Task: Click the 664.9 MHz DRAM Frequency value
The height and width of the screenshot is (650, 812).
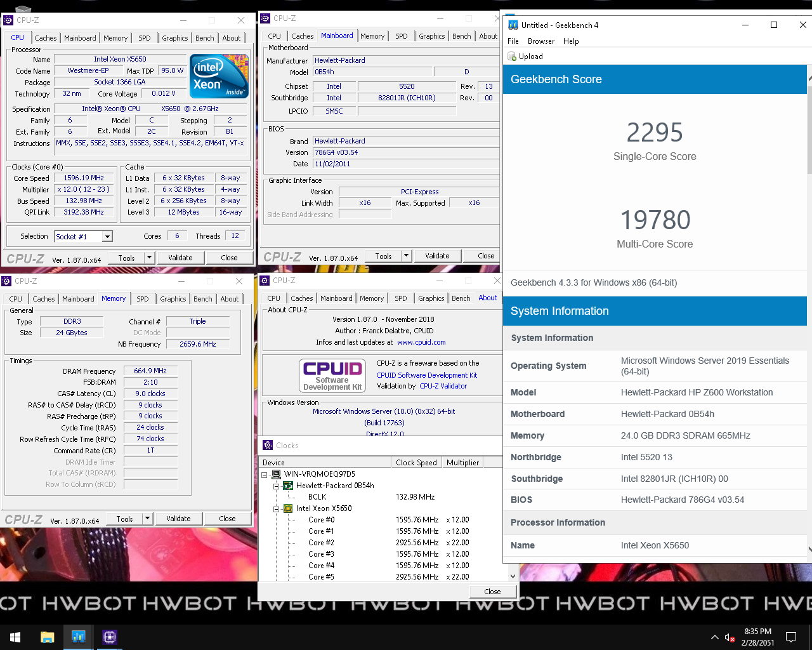Action: pos(150,371)
